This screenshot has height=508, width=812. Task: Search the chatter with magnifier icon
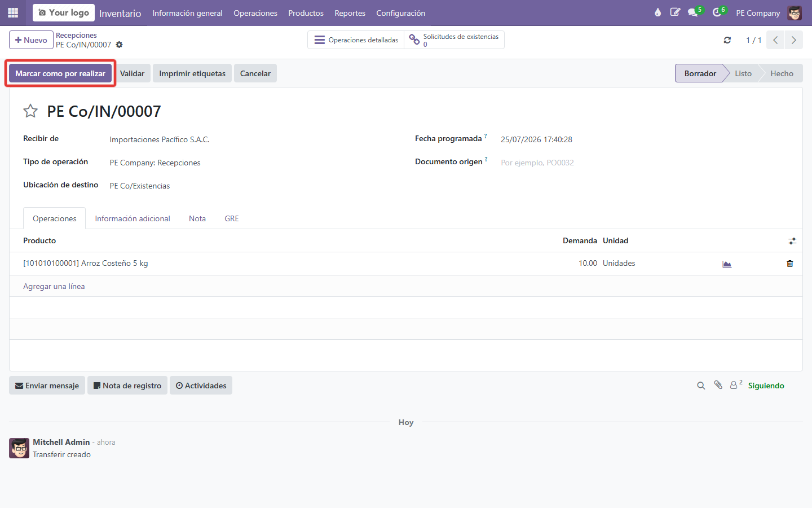[x=701, y=386]
